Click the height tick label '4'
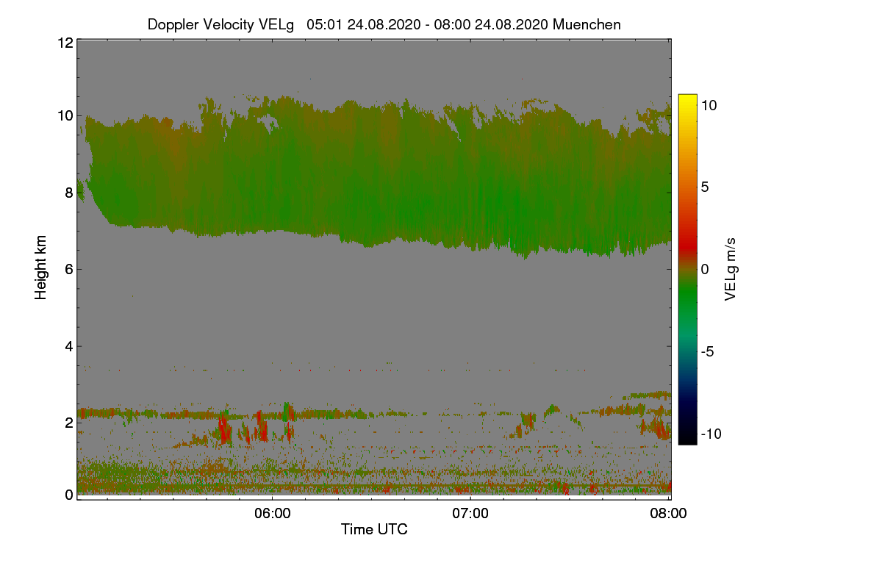 pos(69,346)
